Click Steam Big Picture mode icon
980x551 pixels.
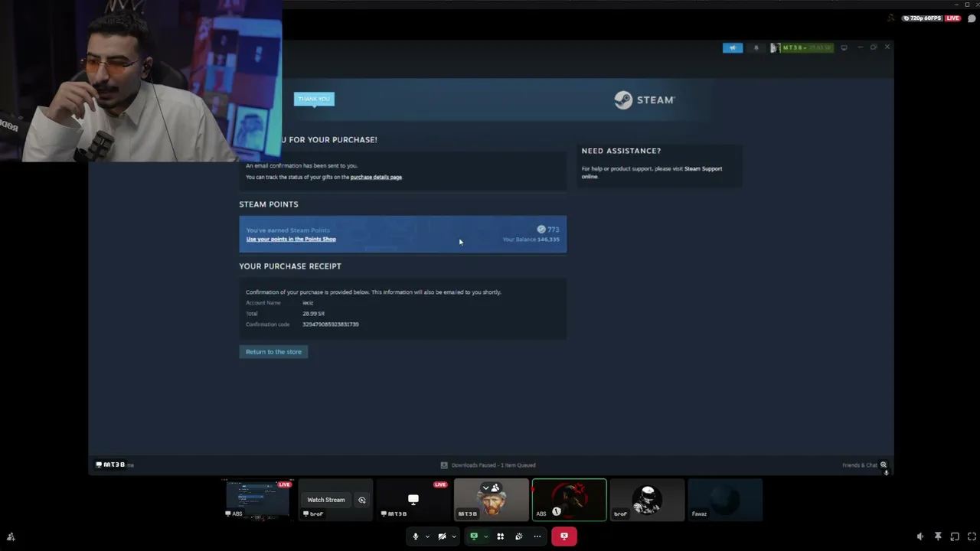844,47
